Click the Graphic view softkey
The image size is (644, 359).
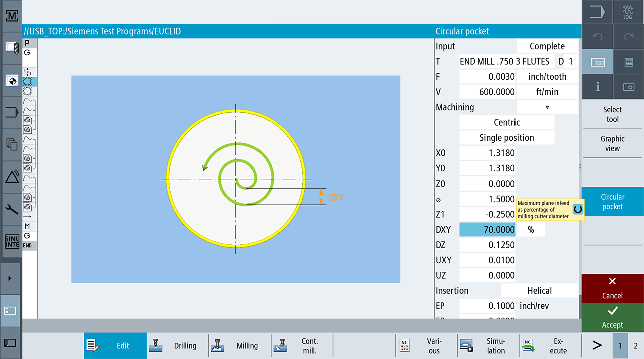[x=612, y=143]
